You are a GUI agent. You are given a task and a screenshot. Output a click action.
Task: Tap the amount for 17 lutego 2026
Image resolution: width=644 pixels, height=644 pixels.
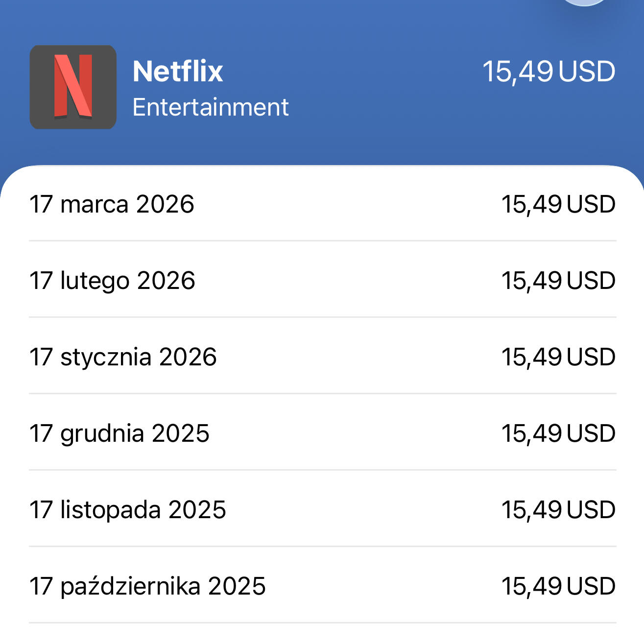point(558,281)
